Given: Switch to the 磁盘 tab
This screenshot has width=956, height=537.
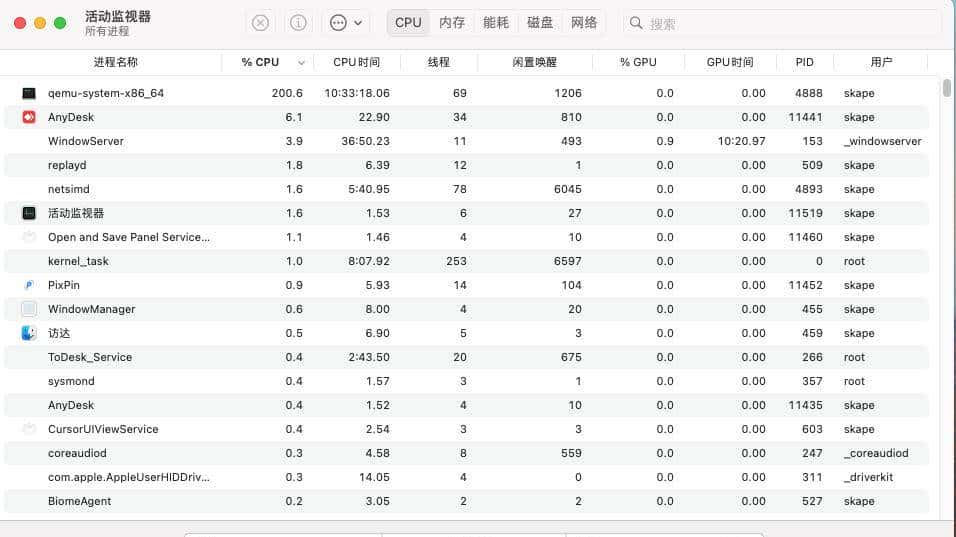Looking at the screenshot, I should pyautogui.click(x=540, y=23).
